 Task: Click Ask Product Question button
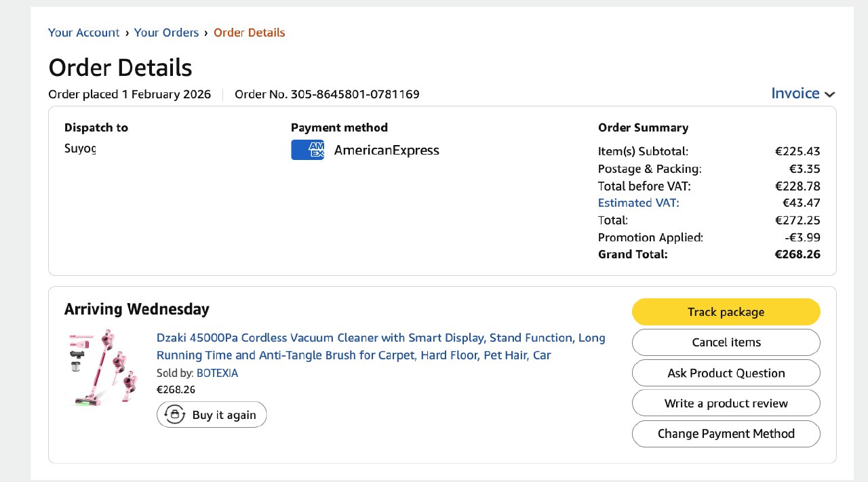click(x=726, y=373)
